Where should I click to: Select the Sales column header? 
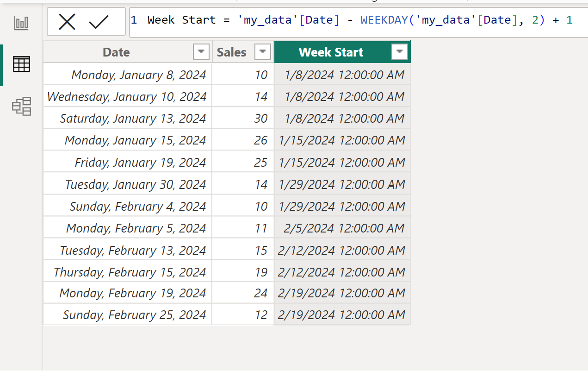click(x=242, y=52)
